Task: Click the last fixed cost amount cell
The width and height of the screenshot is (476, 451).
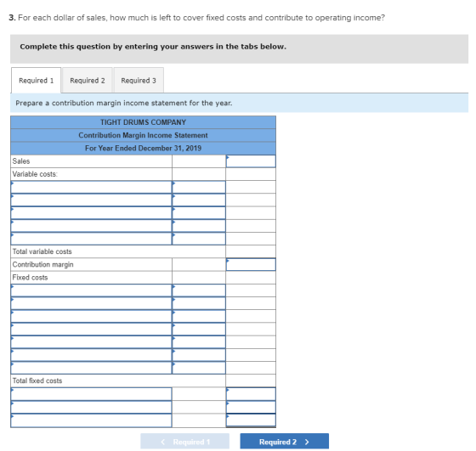Action: click(x=199, y=368)
